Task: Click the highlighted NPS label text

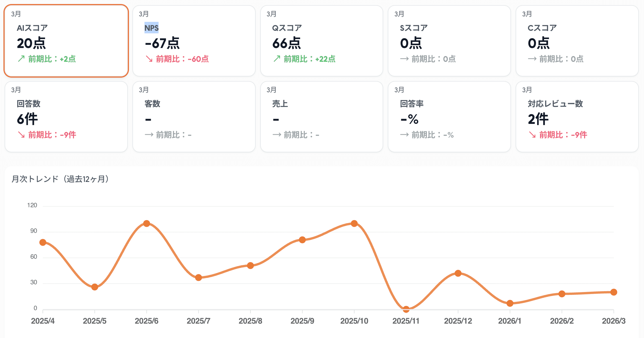Action: (x=151, y=28)
